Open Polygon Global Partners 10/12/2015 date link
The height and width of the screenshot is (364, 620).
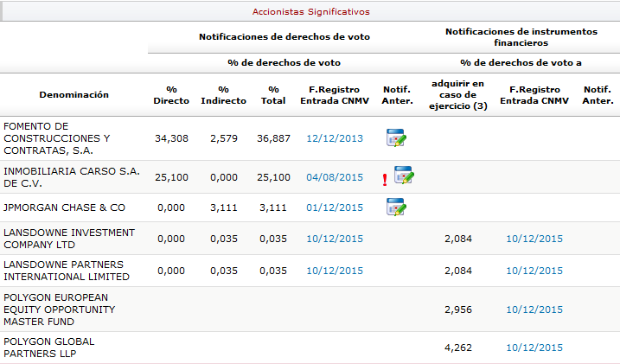534,348
